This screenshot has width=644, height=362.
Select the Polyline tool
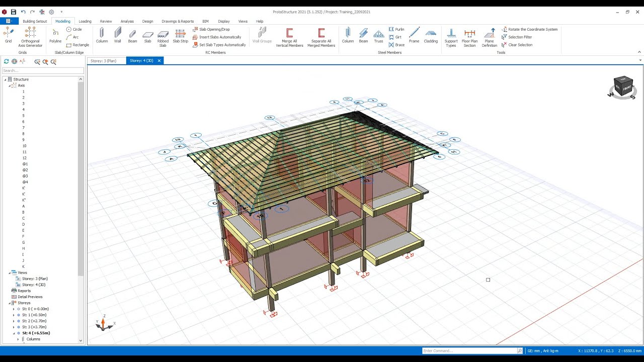click(x=55, y=36)
